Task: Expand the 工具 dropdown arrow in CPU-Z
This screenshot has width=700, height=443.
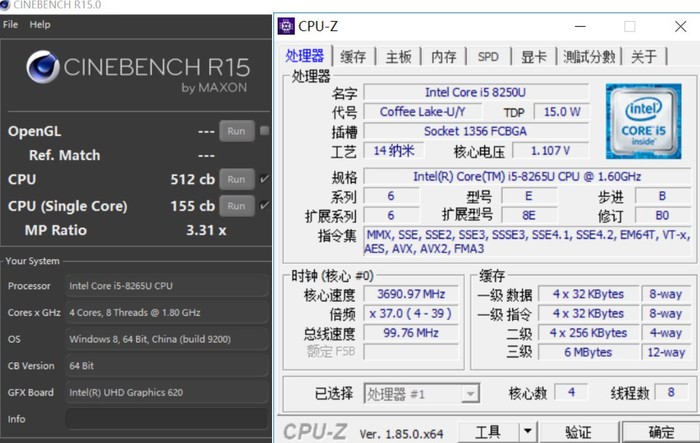Action: pos(528,431)
